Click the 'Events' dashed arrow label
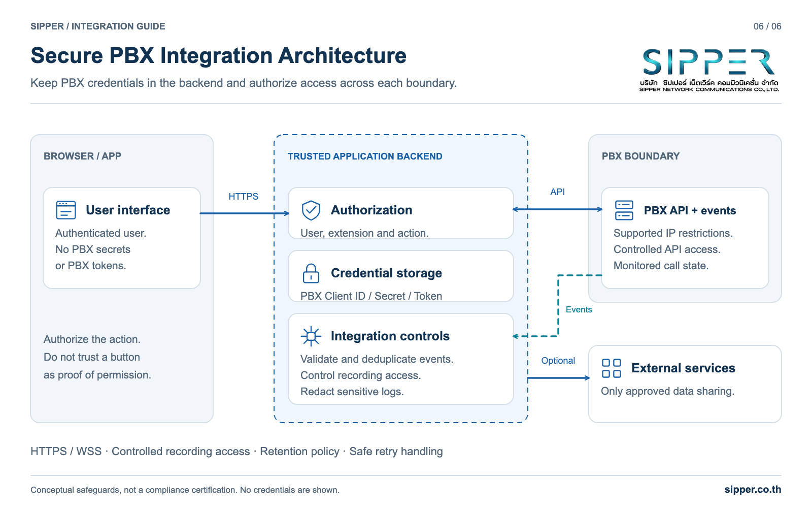The image size is (812, 508). pos(579,310)
